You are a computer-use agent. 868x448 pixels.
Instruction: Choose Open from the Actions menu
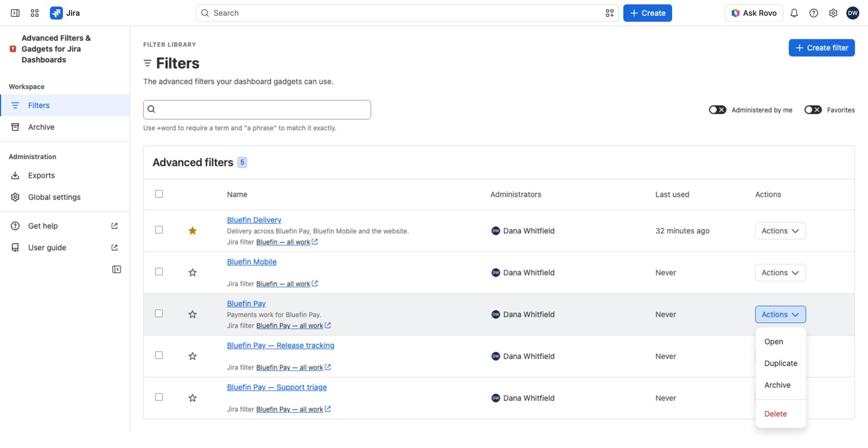[781, 342]
